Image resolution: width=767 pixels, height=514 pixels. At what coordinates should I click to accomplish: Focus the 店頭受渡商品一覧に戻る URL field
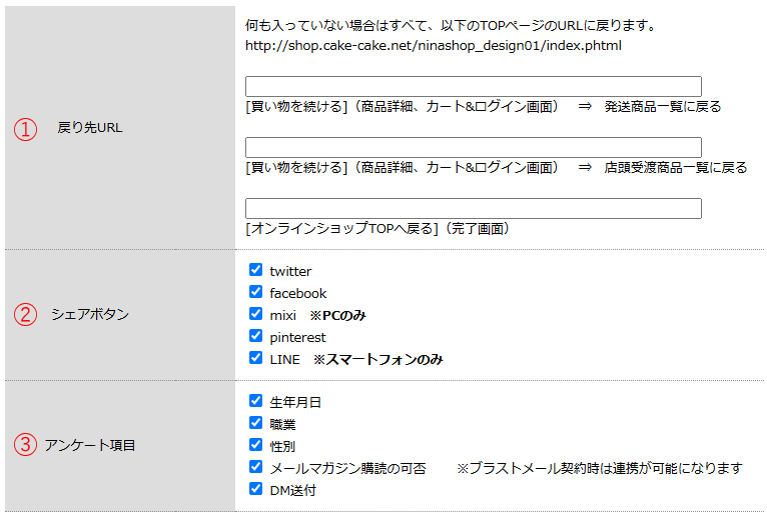point(473,148)
